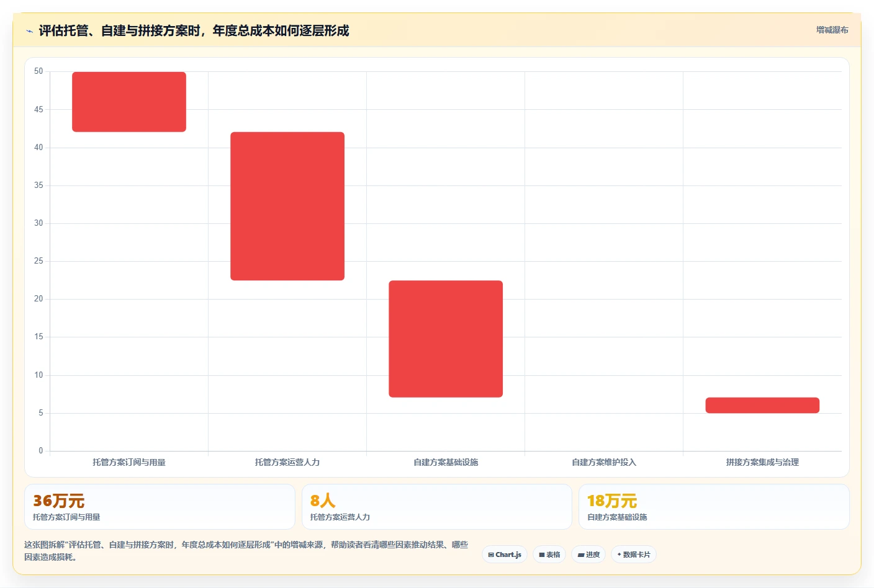Image resolution: width=874 pixels, height=588 pixels.
Task: Click the 增减瀑布 label in the header
Action: (x=832, y=30)
